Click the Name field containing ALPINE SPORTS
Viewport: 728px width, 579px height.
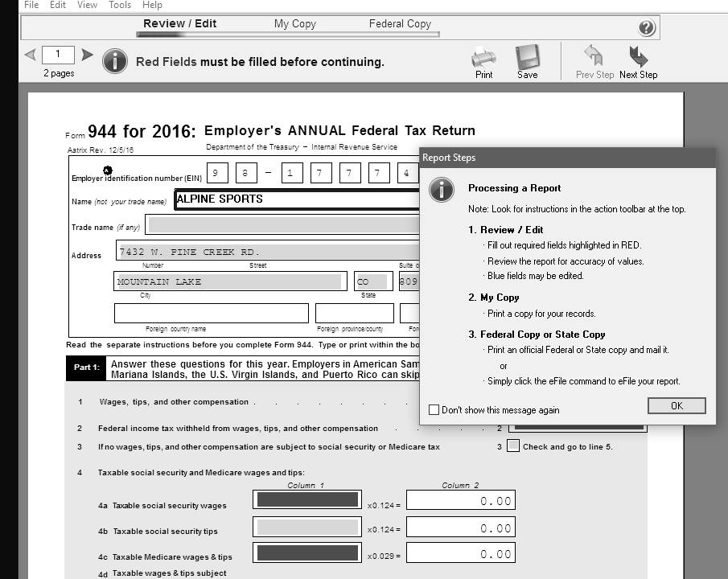pyautogui.click(x=296, y=199)
